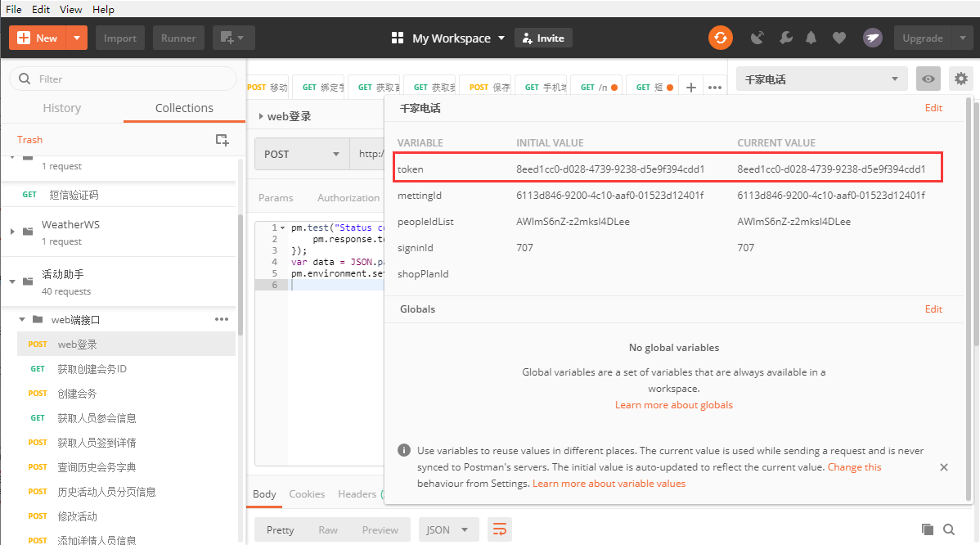Open the Params tab
This screenshot has height=545, width=980.
276,197
